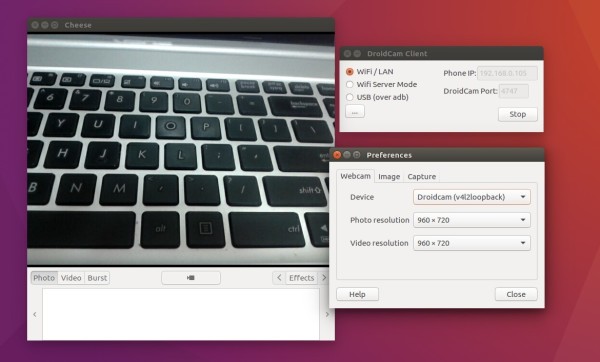Switch to the Image tab
Screen dimensions: 600x362
pos(389,176)
